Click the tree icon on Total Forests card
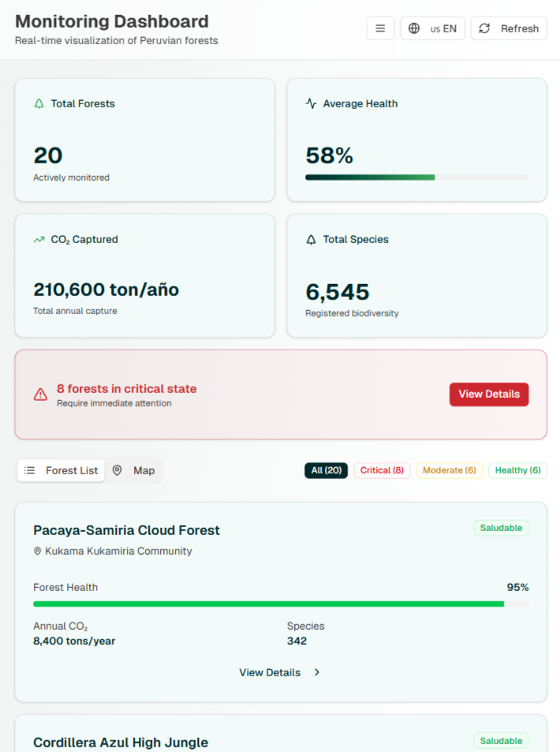 (37, 103)
